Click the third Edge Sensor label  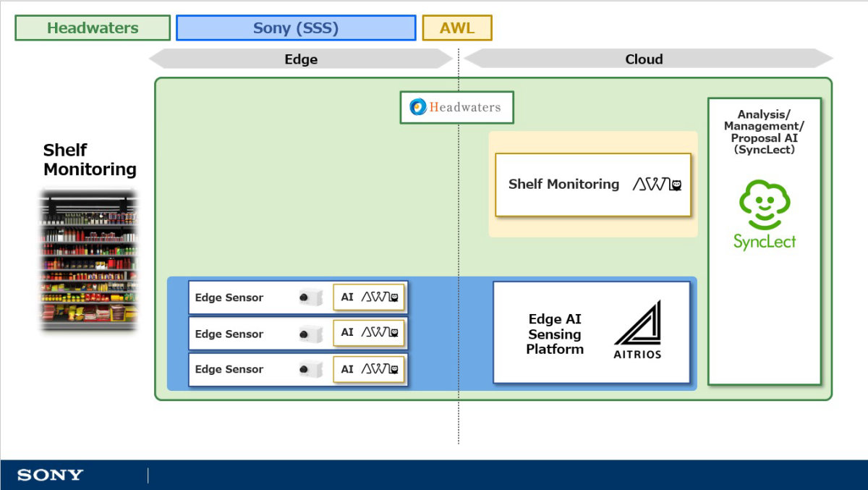click(229, 369)
